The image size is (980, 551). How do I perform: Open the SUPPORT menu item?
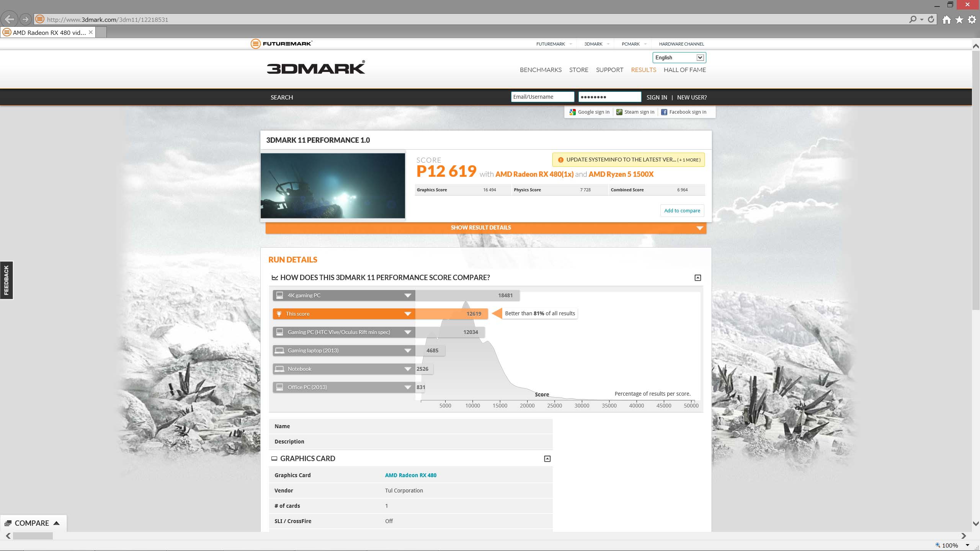coord(609,70)
